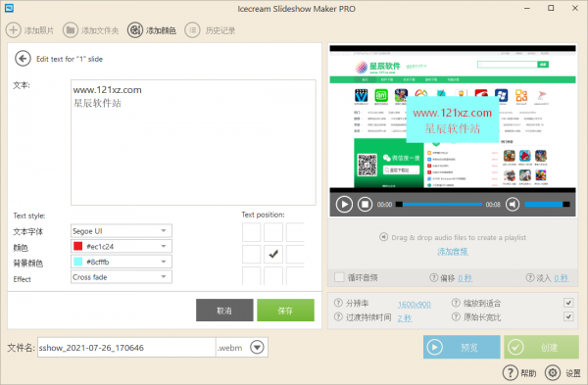Click the Preview (预览) button
The width and height of the screenshot is (588, 385).
pos(462,347)
